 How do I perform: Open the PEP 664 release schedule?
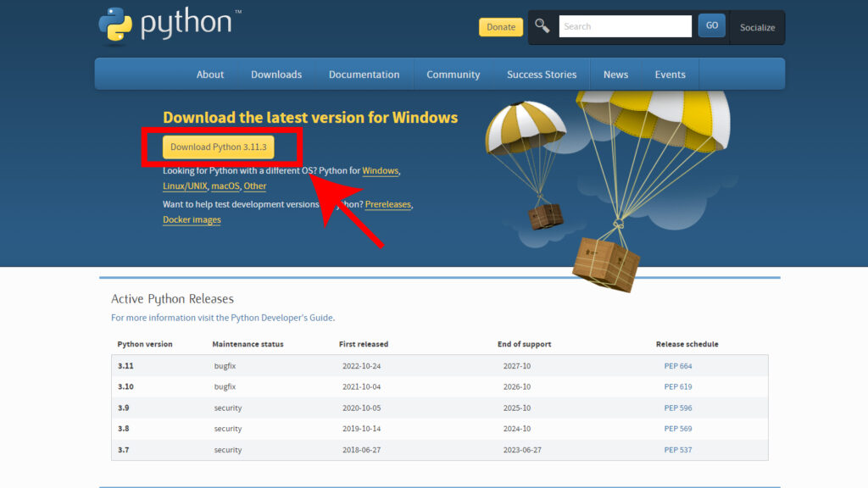[x=678, y=366]
